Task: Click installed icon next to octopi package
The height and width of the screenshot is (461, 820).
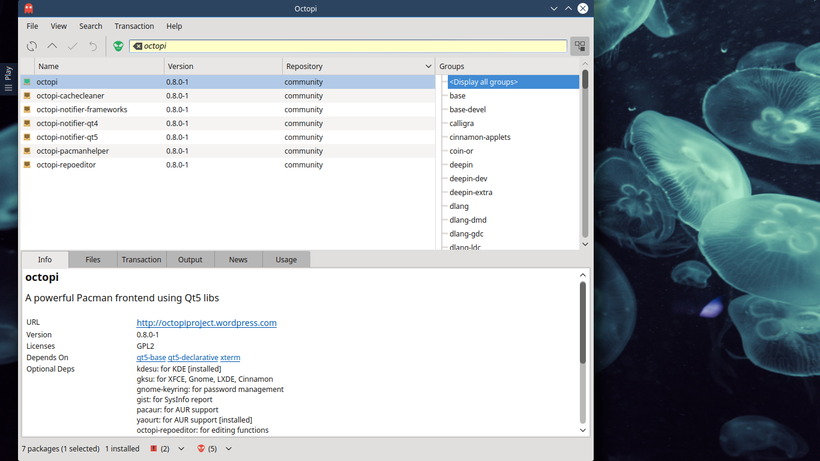Action: pyautogui.click(x=27, y=82)
